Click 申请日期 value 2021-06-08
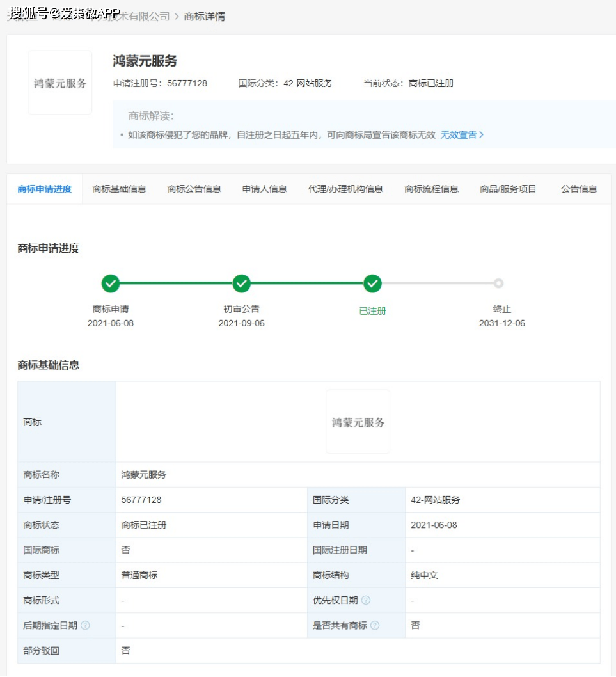This screenshot has width=616, height=677. 434,525
